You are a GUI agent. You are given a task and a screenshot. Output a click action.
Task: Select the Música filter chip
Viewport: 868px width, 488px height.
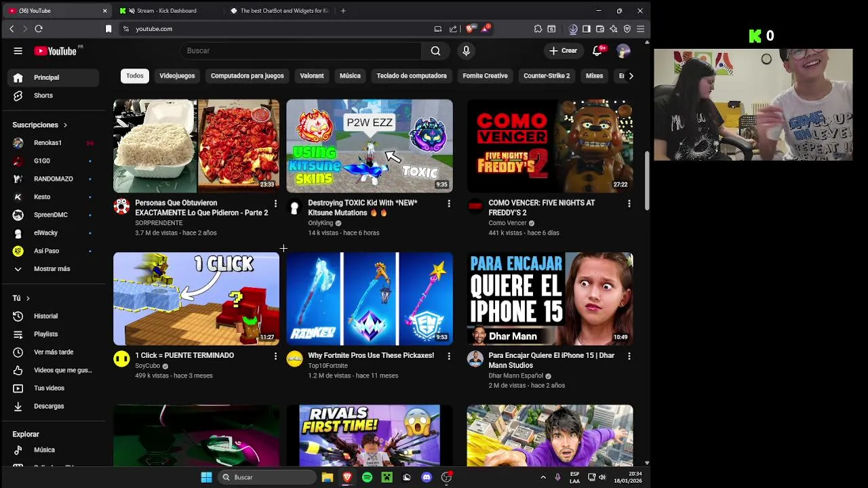coord(350,76)
